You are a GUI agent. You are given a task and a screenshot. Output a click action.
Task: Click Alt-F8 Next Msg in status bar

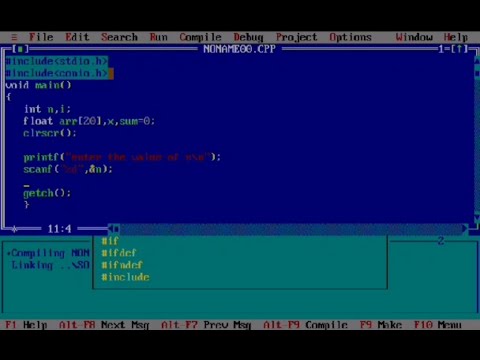104,325
